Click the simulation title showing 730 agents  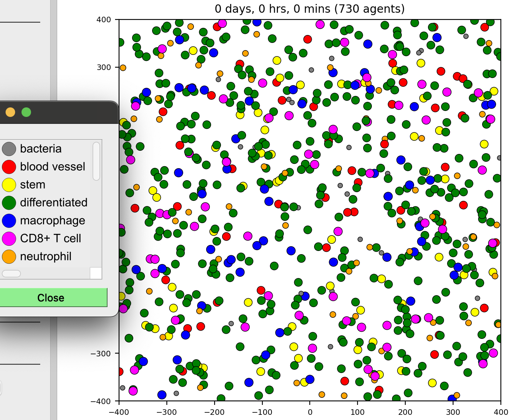click(x=310, y=9)
